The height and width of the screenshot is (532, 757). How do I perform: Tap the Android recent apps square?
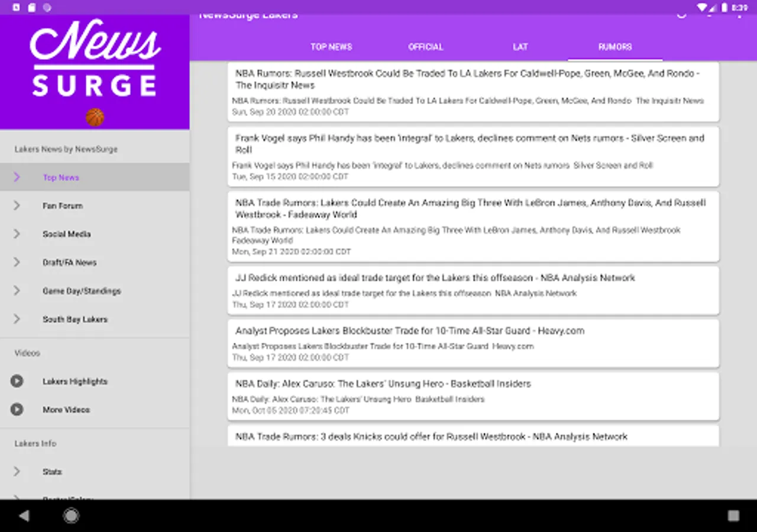733,516
